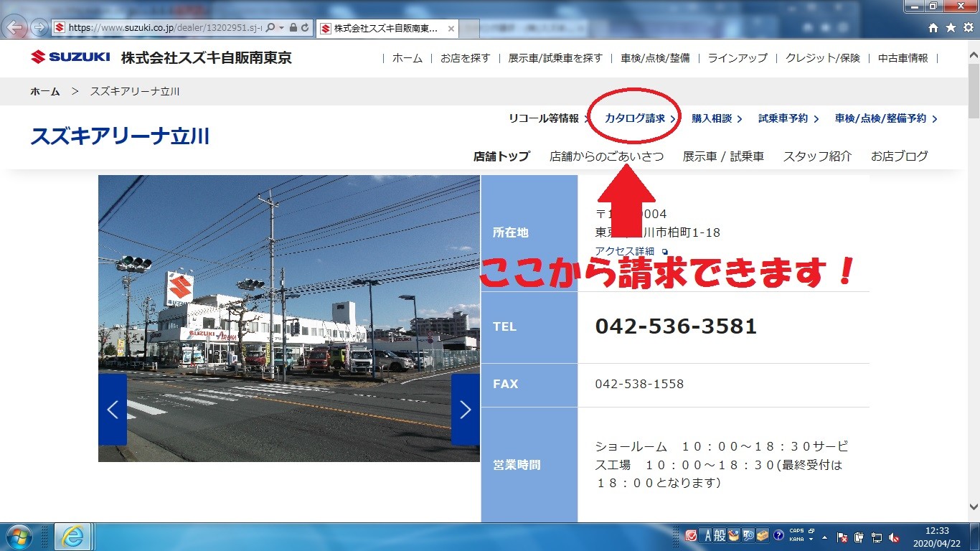980x551 pixels.
Task: Toggle the KANA lock indicator
Action: tap(796, 540)
